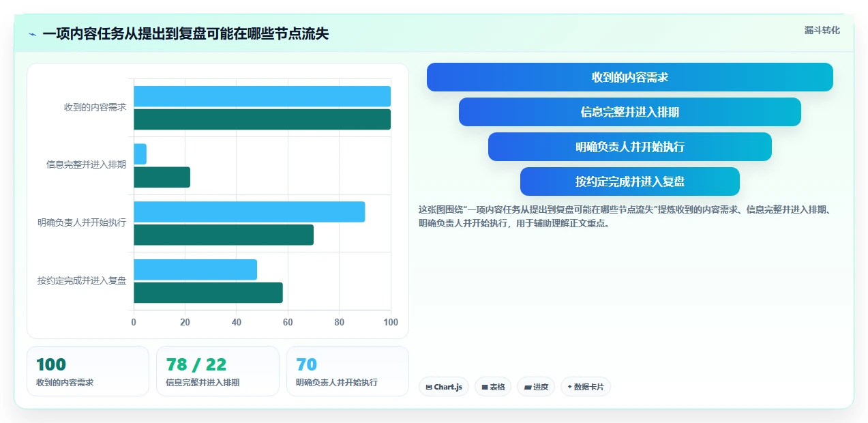Click the x-axis tick value 40
868x423 pixels.
[237, 322]
